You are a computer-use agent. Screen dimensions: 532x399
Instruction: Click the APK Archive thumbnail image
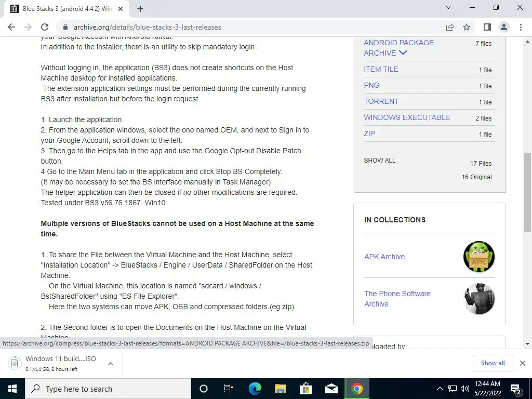(478, 257)
